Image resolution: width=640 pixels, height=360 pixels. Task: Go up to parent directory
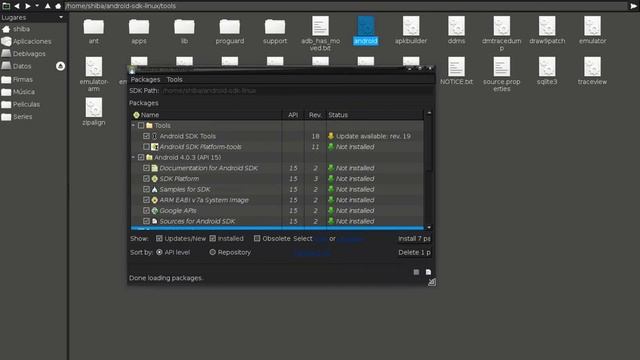click(x=47, y=6)
